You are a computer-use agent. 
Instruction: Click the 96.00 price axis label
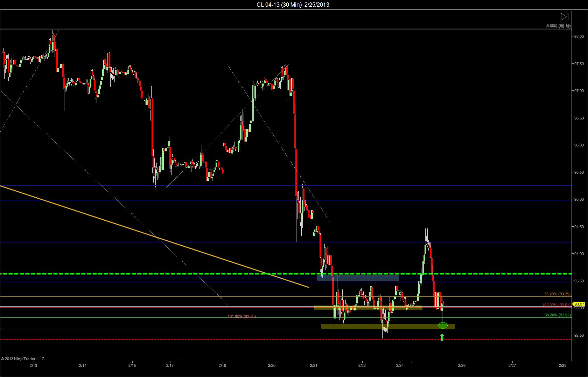click(x=579, y=145)
